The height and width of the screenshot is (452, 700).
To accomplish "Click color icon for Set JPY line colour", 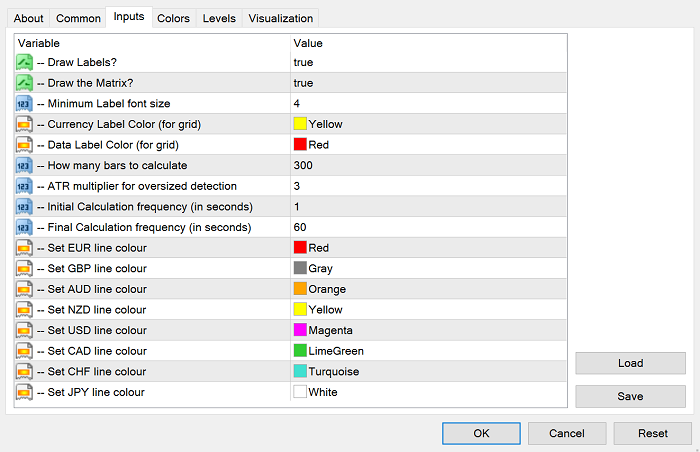I will point(24,392).
